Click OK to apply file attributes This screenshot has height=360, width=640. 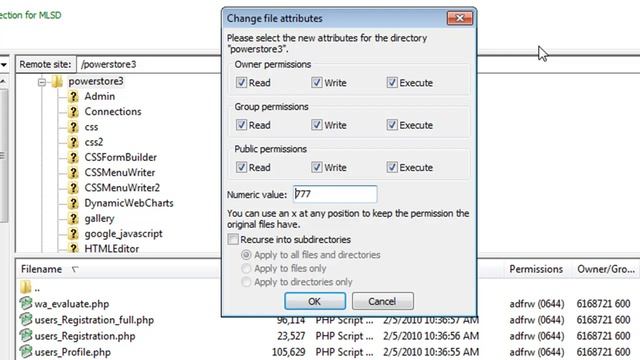315,301
